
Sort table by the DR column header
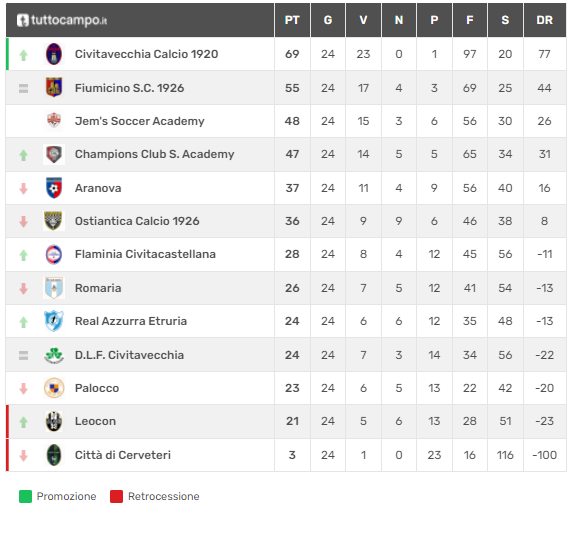point(545,20)
